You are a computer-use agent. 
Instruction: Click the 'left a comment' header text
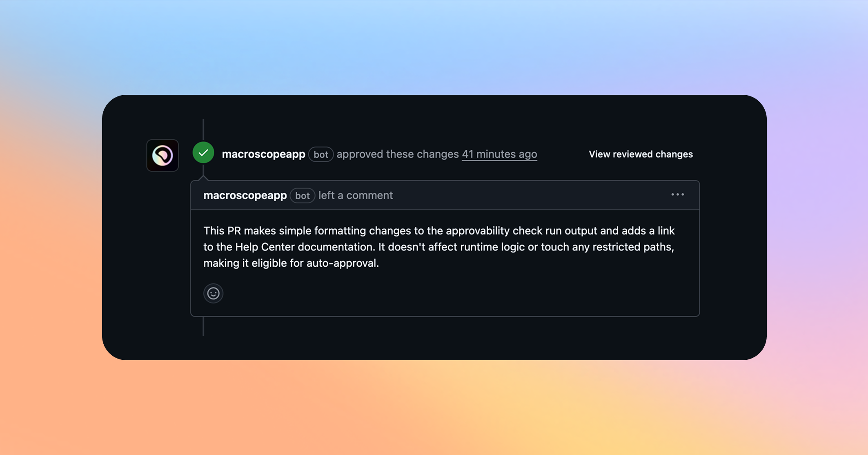pyautogui.click(x=355, y=195)
